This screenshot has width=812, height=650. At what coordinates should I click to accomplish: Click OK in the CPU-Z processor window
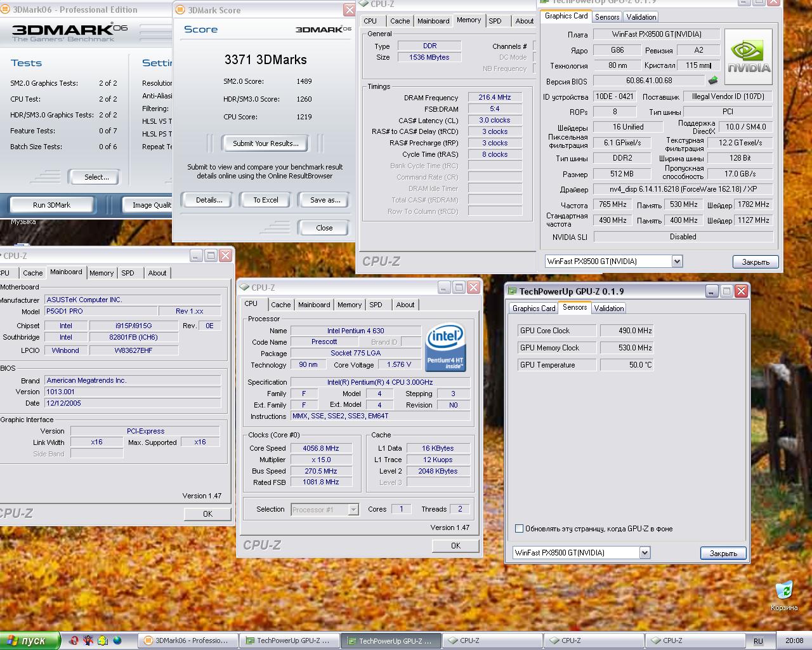click(455, 545)
